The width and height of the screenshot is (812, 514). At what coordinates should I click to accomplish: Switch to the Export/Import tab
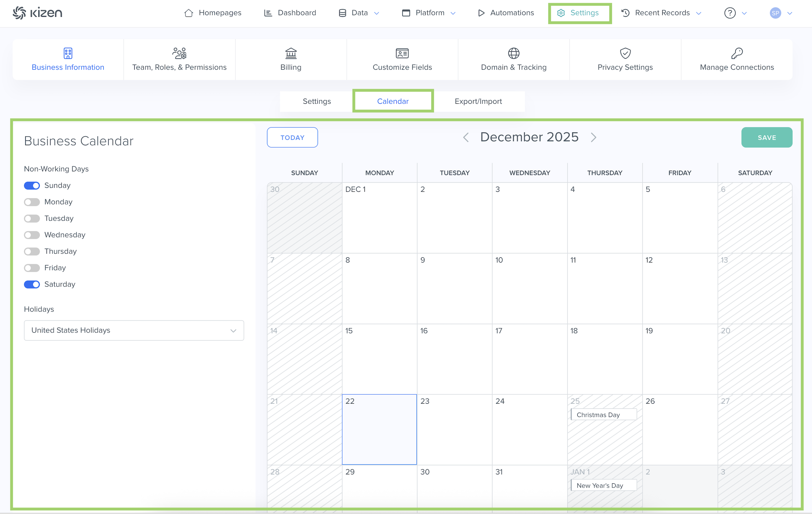478,102
